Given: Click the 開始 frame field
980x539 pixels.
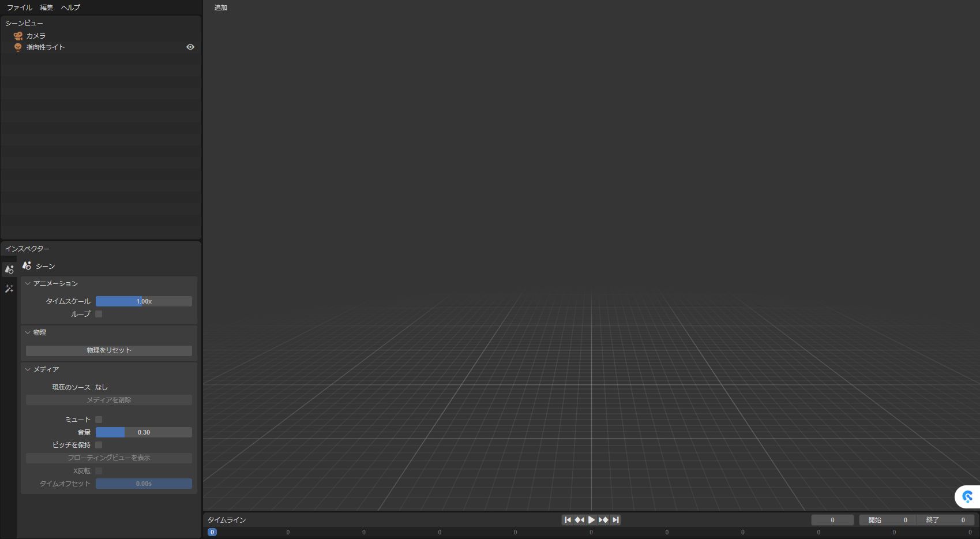Looking at the screenshot, I should (x=888, y=520).
